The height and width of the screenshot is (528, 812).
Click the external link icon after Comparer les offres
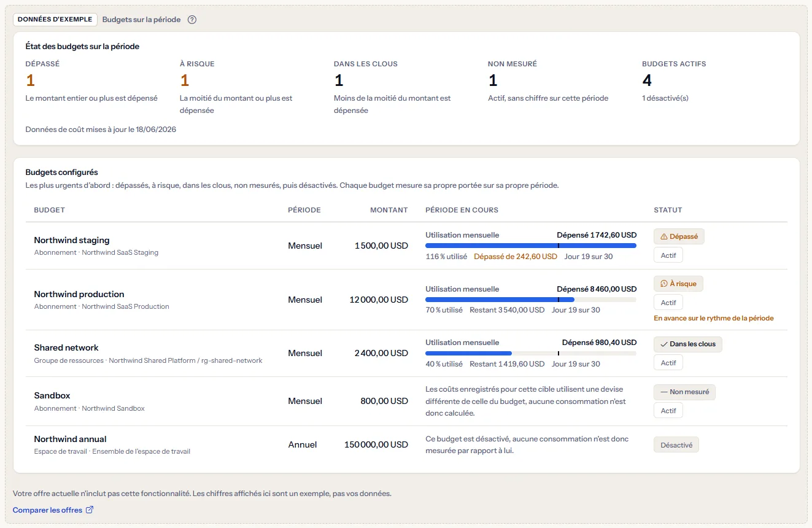pyautogui.click(x=90, y=510)
